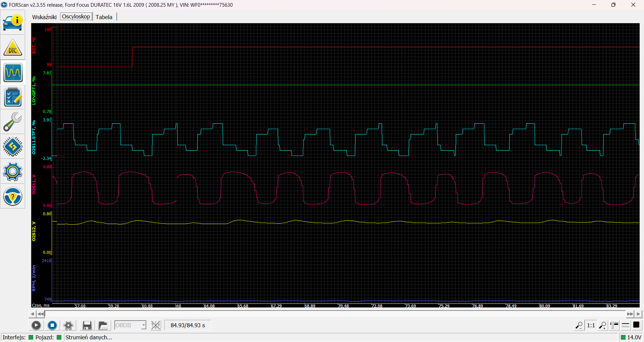This screenshot has width=644, height=342.
Task: Jump timeline back with double-left arrow
Action: 41,314
